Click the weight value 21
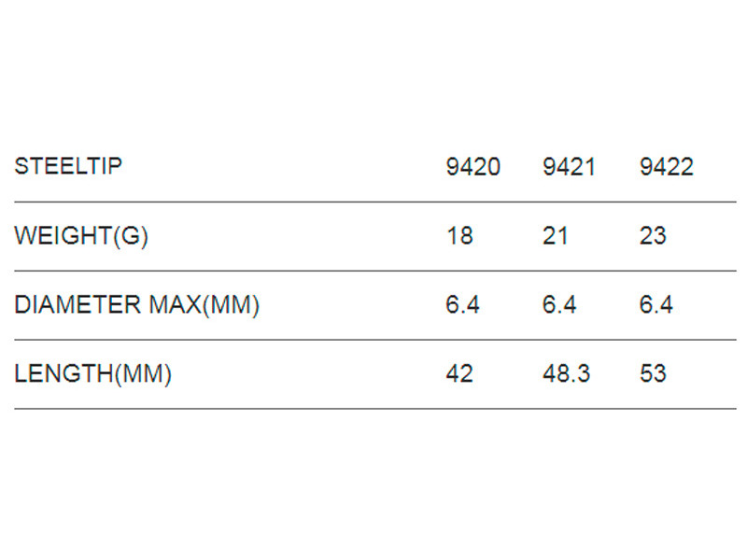Screen dimensions: 747x560 [x=556, y=236]
